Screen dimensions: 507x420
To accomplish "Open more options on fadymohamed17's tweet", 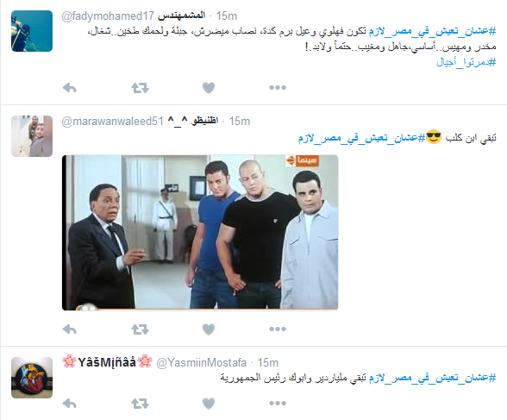I will coord(278,87).
